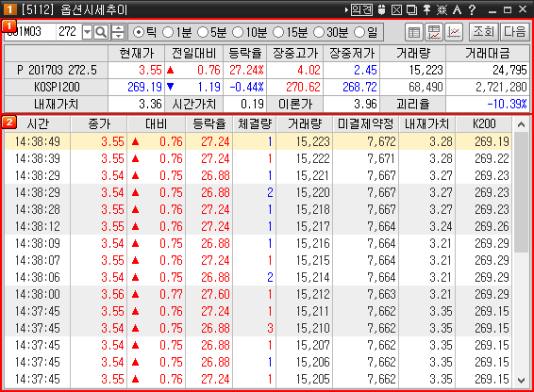The image size is (534, 392).
Task: Click the 14:38:28 time cell
Action: 37,209
